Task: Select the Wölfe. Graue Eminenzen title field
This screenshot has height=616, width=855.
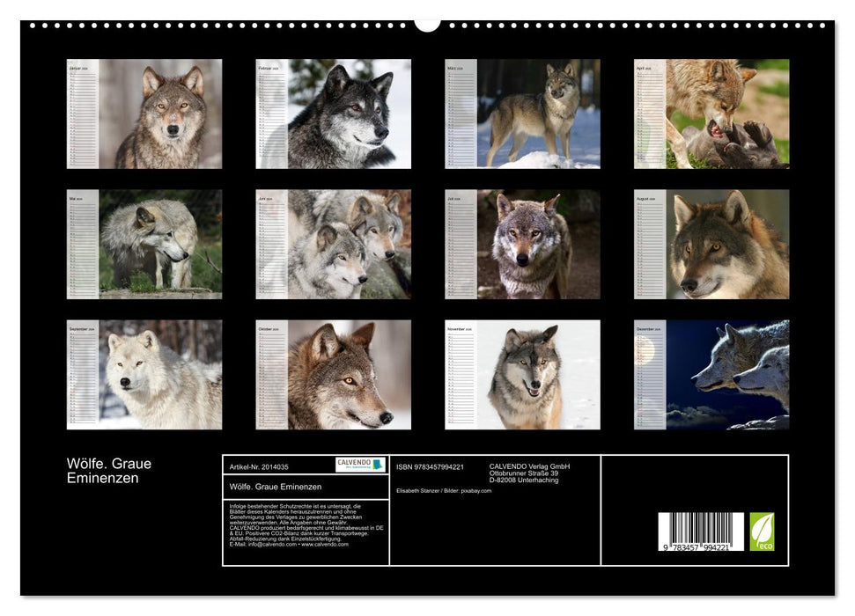Action: tap(276, 488)
